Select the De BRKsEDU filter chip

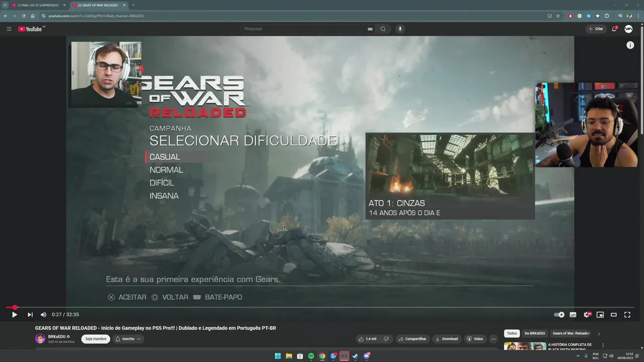tap(535, 333)
